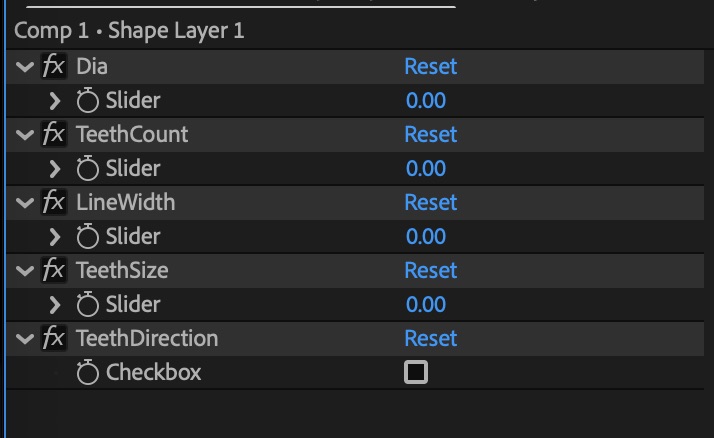Click the stopwatch for TeethCount Slider
This screenshot has height=438, width=714.
point(88,169)
